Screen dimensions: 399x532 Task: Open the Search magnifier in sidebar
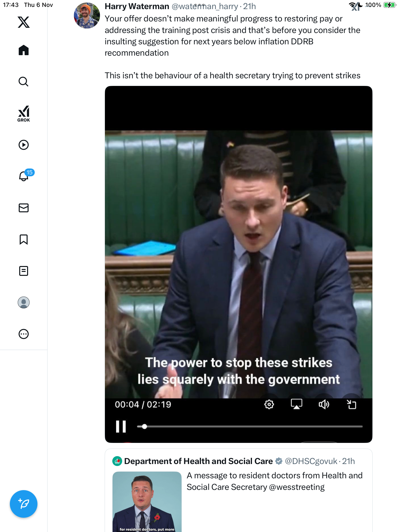tap(24, 82)
